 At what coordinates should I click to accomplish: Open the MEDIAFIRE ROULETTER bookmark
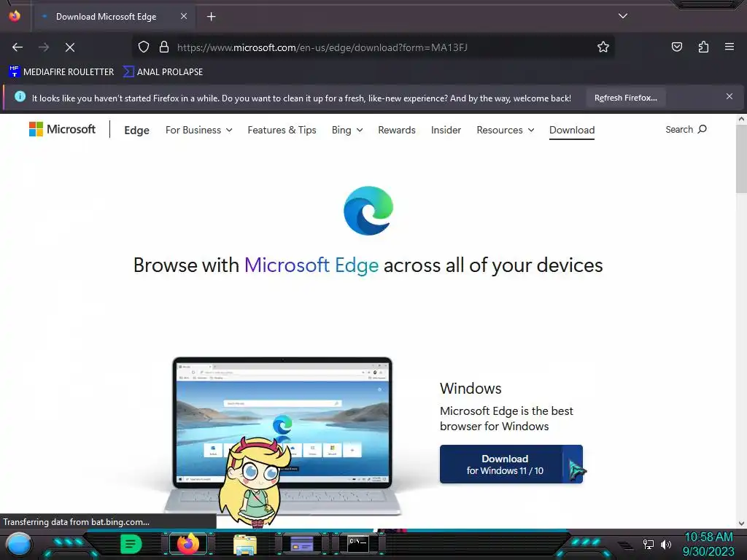point(61,72)
